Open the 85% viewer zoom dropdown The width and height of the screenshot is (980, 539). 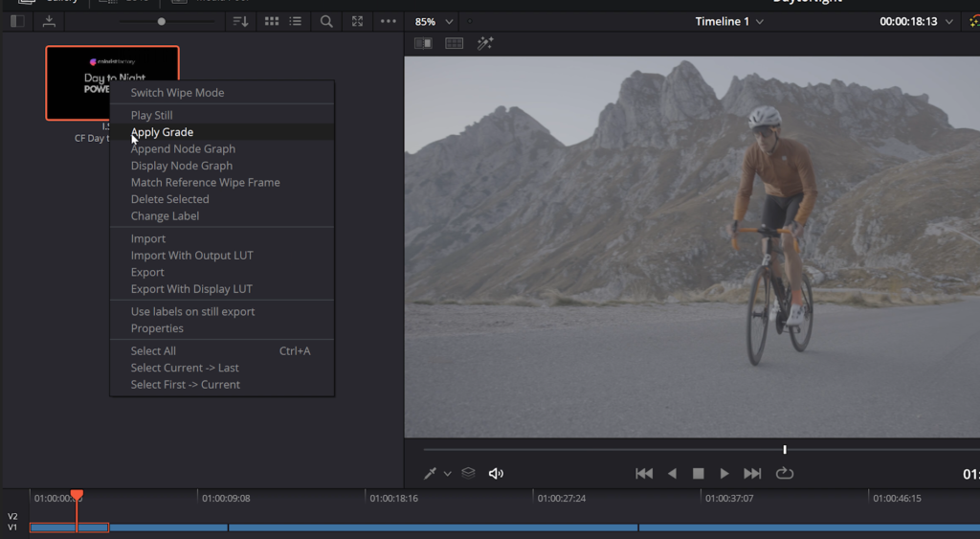pos(434,21)
